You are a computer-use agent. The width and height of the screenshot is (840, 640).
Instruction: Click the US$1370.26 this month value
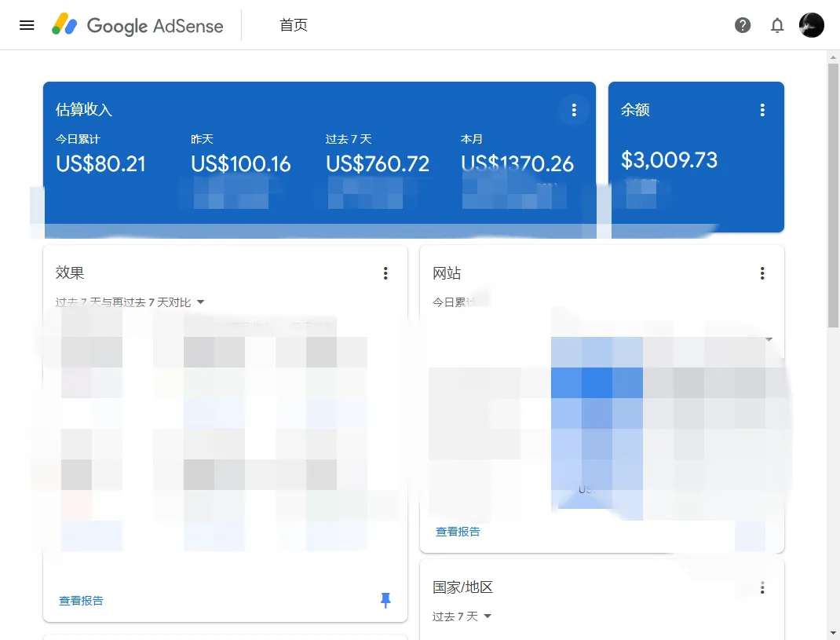pos(517,163)
